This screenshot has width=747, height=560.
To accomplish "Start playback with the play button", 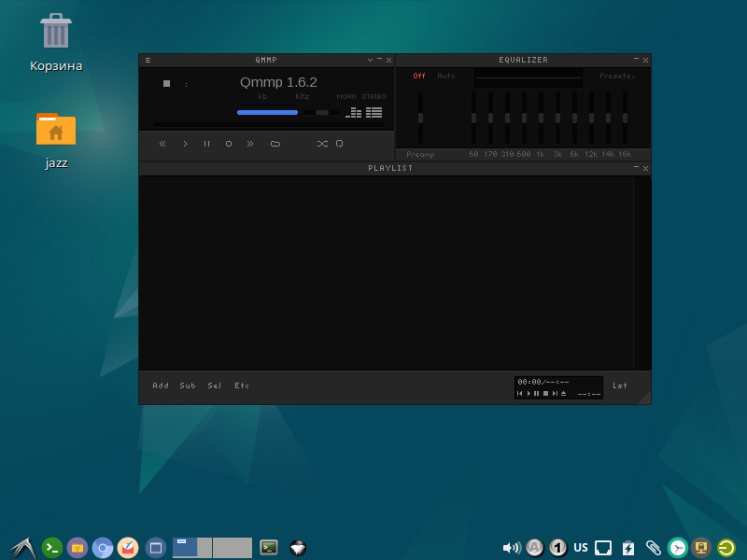I will [185, 144].
